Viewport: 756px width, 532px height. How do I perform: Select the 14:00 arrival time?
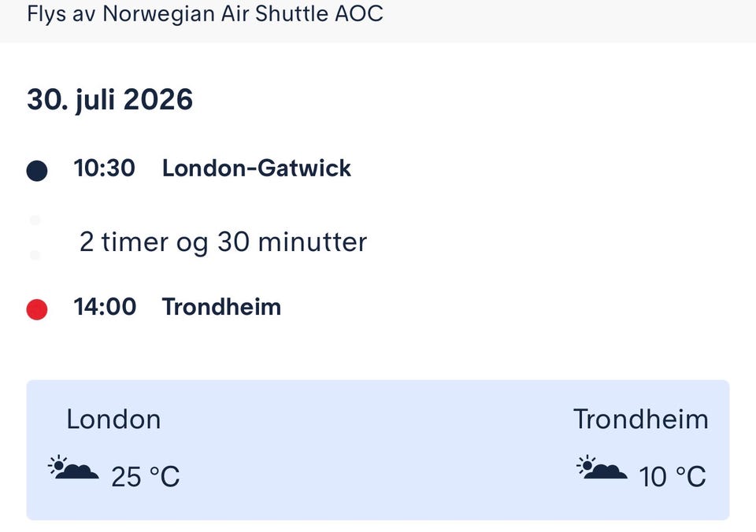(105, 307)
